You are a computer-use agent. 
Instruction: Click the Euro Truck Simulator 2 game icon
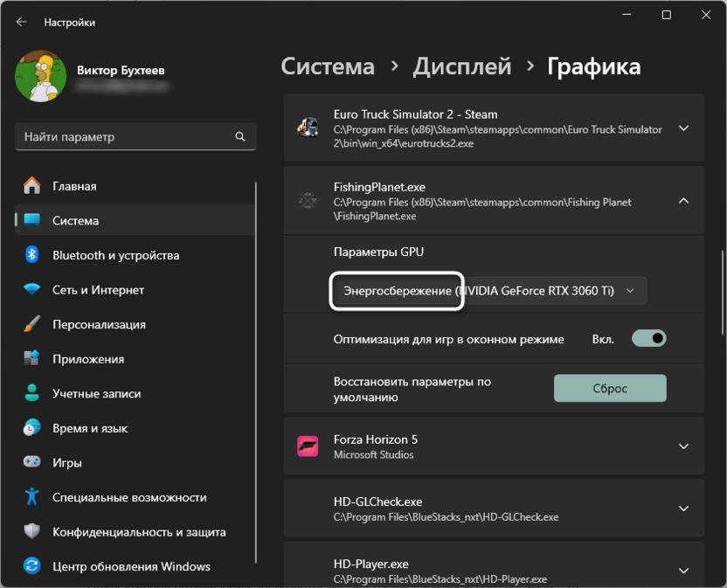tap(308, 128)
